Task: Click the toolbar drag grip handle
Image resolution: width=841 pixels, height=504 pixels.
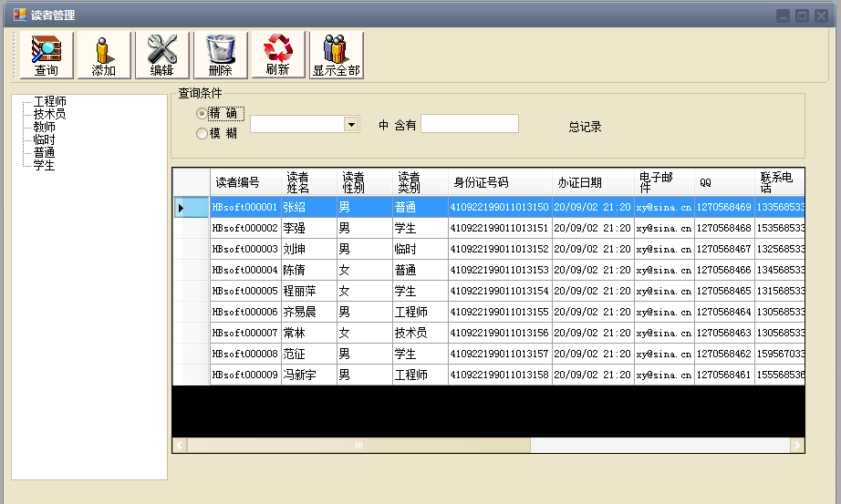Action: [x=15, y=55]
